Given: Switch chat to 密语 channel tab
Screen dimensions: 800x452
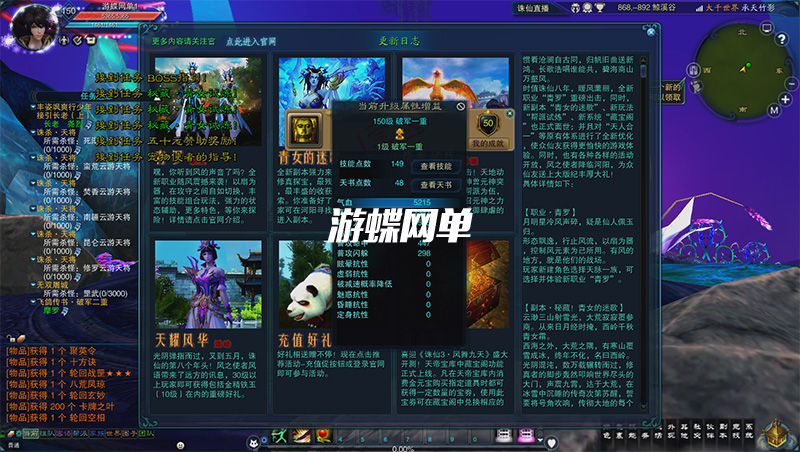Looking at the screenshot, I should (x=63, y=434).
